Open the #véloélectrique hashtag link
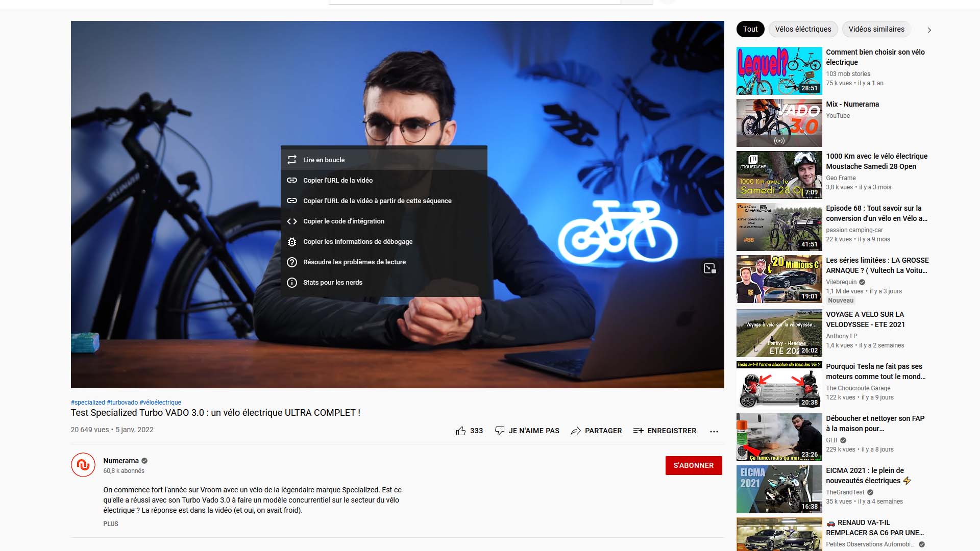Image resolution: width=980 pixels, height=551 pixels. pos(160,403)
